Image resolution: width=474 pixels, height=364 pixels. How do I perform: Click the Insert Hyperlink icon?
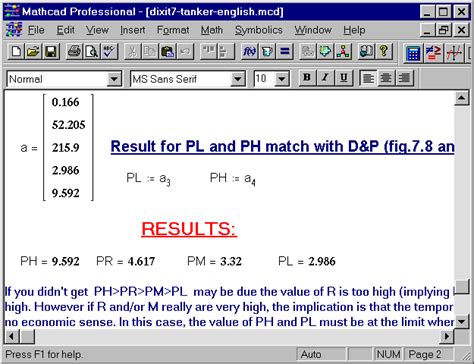click(308, 52)
